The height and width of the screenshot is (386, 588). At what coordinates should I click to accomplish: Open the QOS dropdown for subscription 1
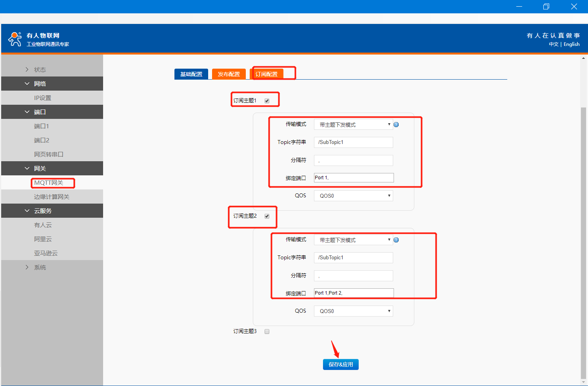[x=353, y=196]
